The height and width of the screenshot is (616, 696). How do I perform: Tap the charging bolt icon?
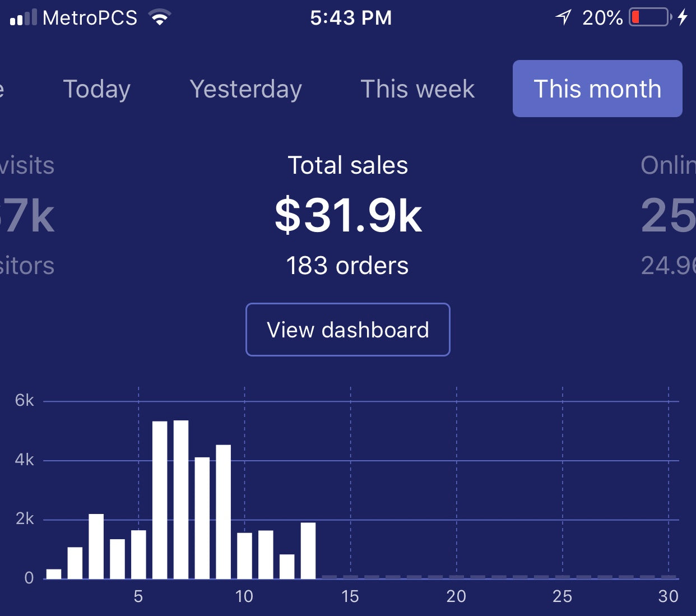click(x=683, y=17)
